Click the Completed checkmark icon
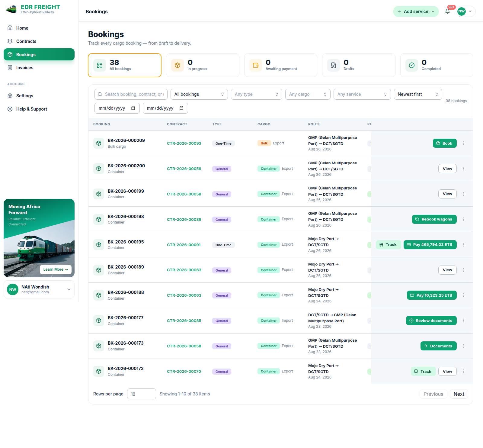The image size is (483, 448). pyautogui.click(x=412, y=65)
